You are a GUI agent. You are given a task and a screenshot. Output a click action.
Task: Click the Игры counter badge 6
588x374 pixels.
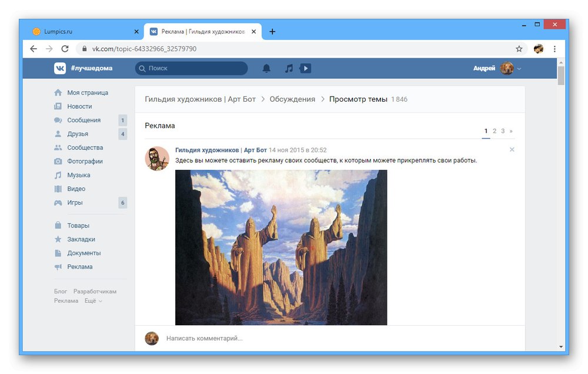(123, 202)
